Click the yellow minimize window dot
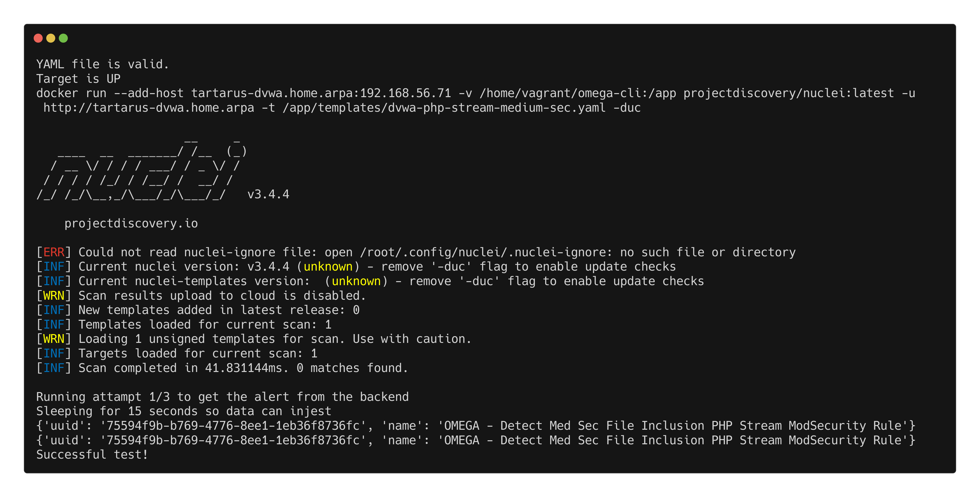The height and width of the screenshot is (497, 980). pos(50,38)
